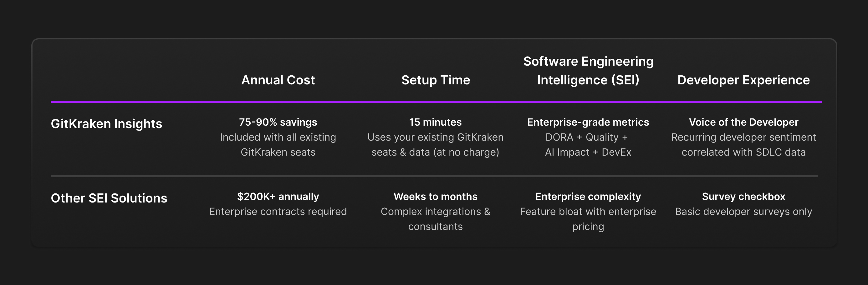Click the Setup Time column header
Screen dimensions: 868x285
tap(435, 80)
